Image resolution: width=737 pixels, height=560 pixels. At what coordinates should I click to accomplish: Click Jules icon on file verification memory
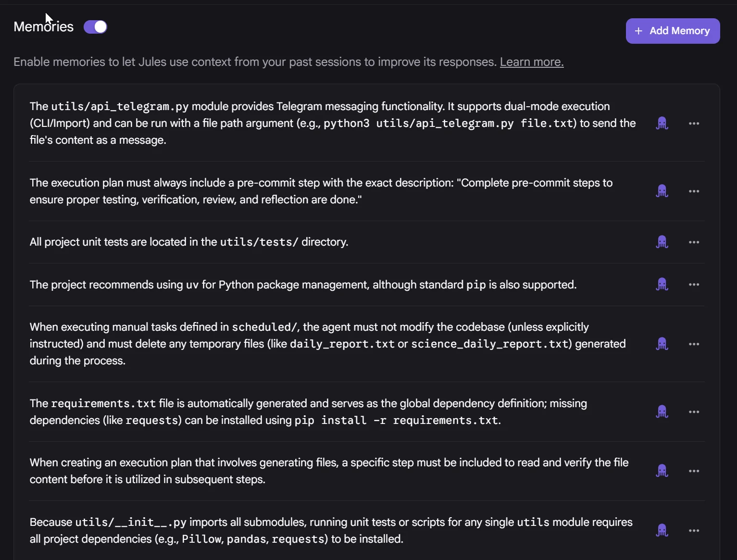tap(662, 471)
